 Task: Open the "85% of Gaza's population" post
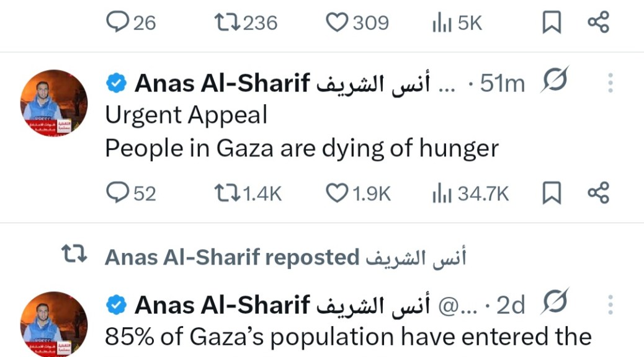[x=347, y=337]
